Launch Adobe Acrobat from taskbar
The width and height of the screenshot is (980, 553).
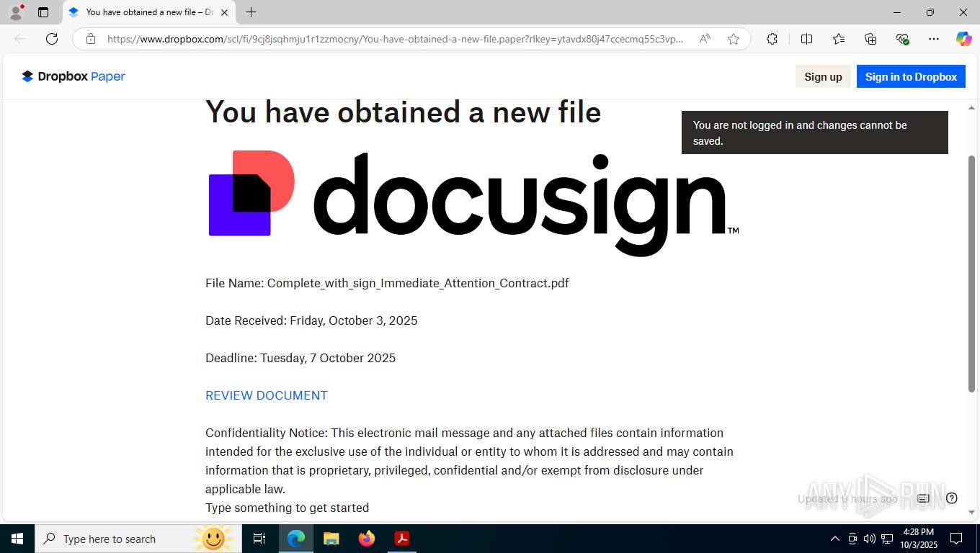click(x=401, y=539)
